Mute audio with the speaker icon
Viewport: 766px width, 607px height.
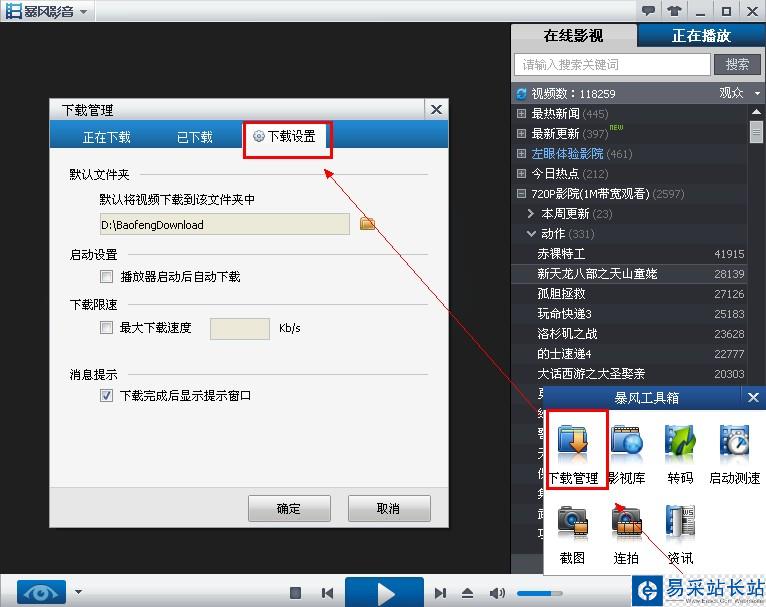pos(497,593)
